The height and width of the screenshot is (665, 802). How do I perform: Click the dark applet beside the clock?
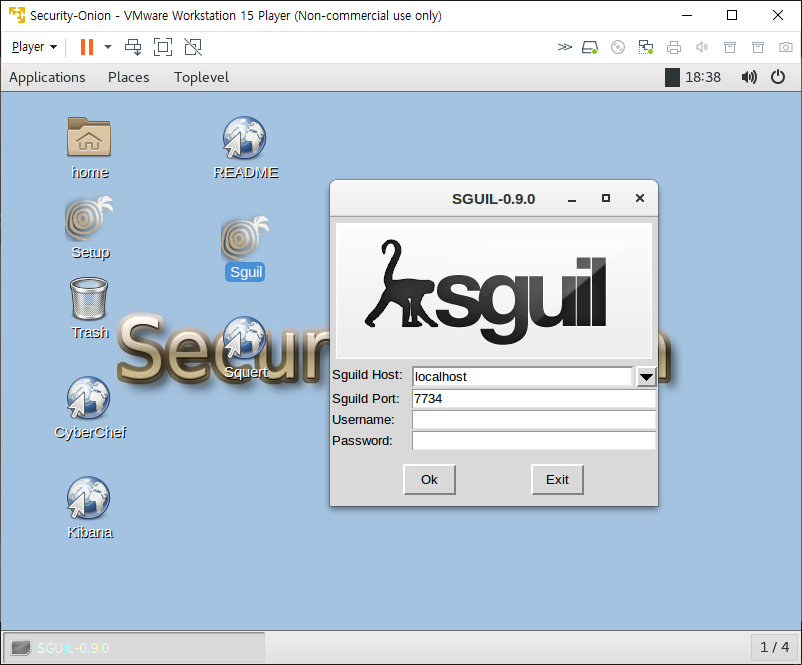[x=672, y=77]
